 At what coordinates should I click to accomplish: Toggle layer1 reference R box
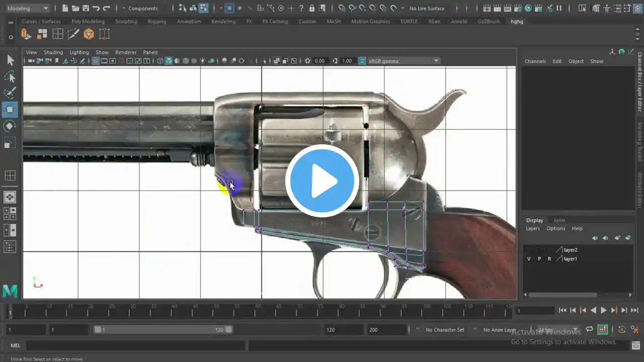[x=549, y=259]
